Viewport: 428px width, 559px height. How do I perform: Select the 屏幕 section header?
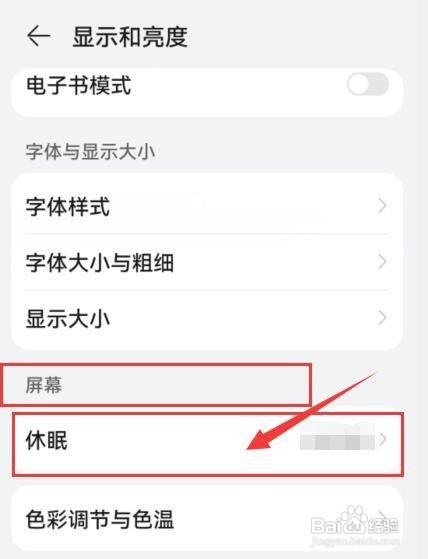pos(44,385)
